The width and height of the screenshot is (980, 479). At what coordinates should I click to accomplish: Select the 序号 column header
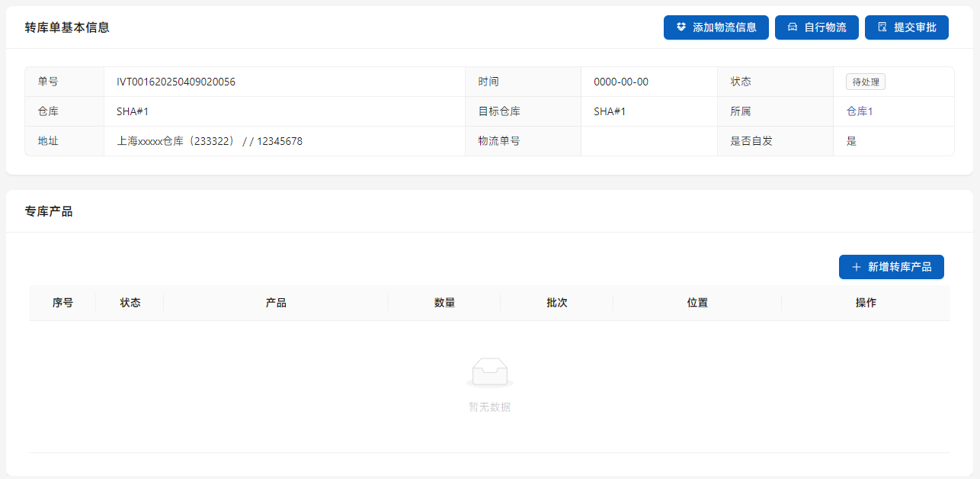click(x=62, y=303)
